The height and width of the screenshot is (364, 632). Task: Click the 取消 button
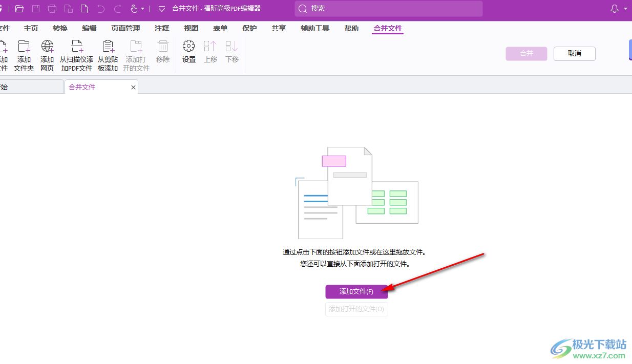tap(575, 54)
